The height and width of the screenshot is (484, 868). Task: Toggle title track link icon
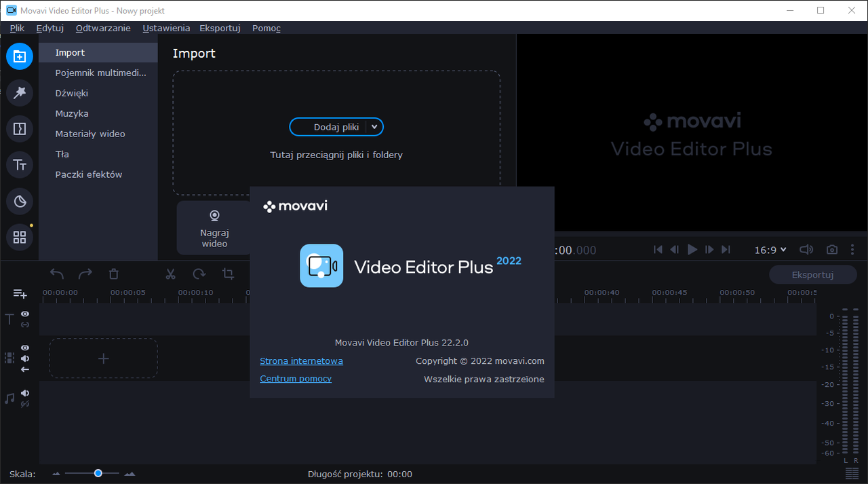coord(25,324)
